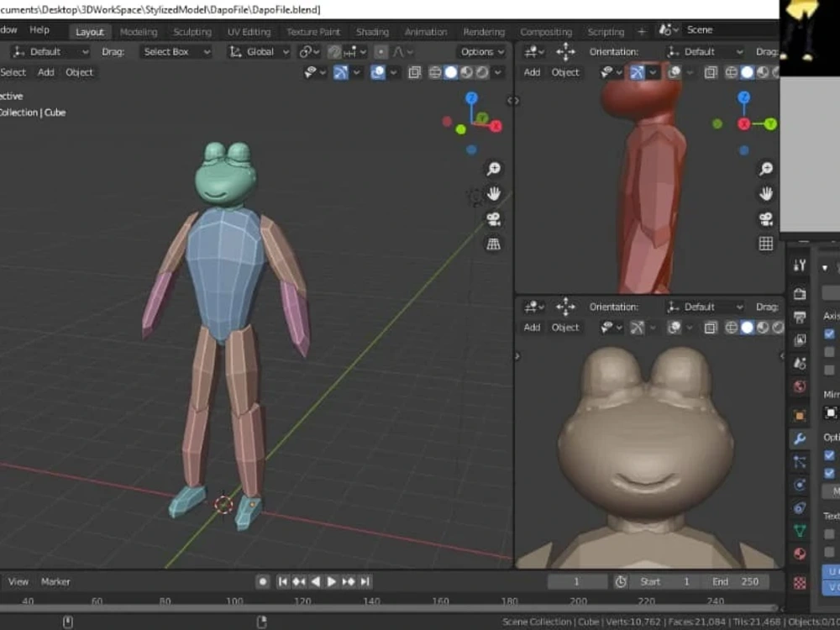
Task: Open the Select Box drag dropdown
Action: click(176, 52)
